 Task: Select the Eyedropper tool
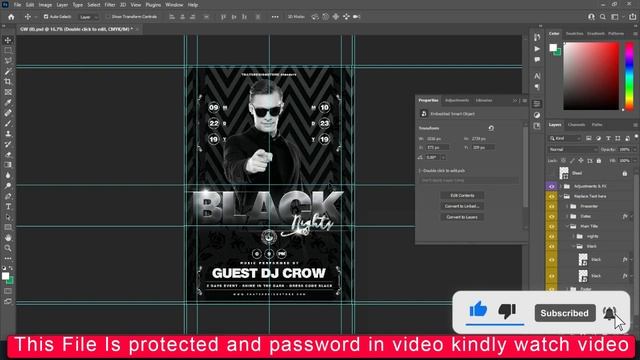click(8, 102)
